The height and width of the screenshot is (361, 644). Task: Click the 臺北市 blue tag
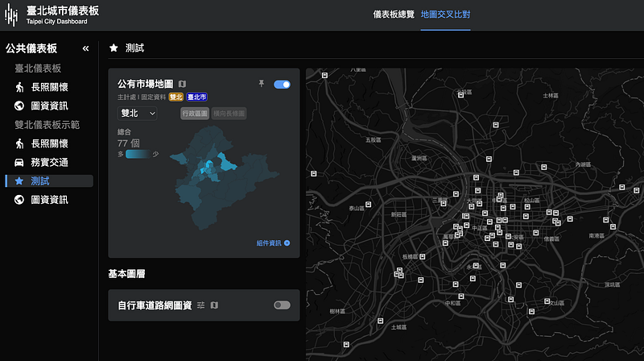click(x=196, y=97)
